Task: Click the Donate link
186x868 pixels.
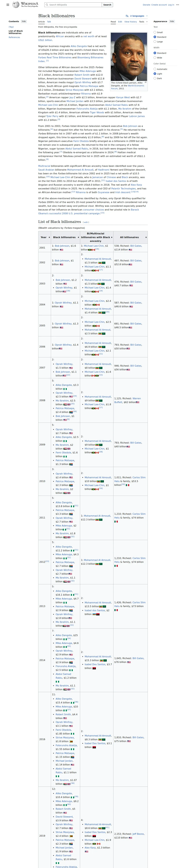Action: pyautogui.click(x=146, y=5)
